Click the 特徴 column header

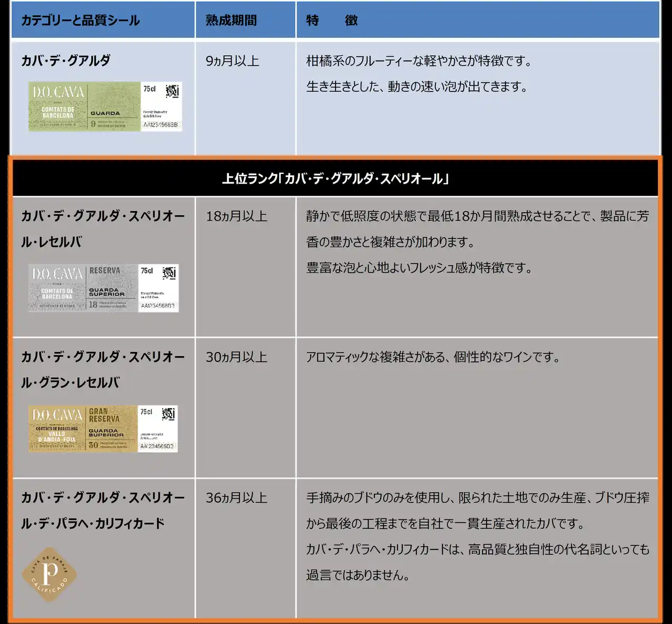coord(332,20)
